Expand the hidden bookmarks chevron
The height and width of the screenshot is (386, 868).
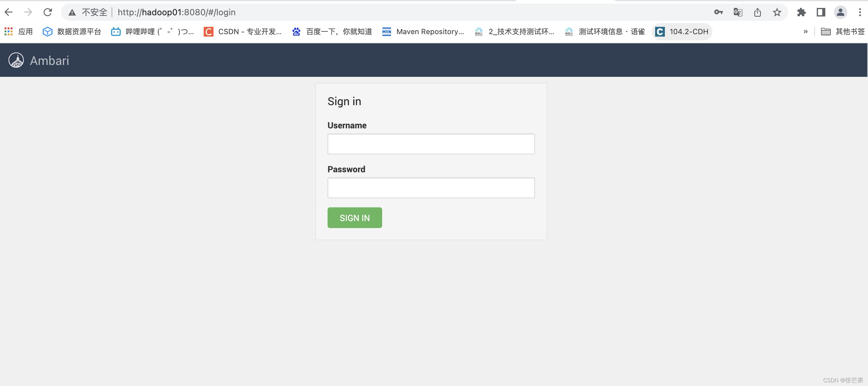coord(806,32)
